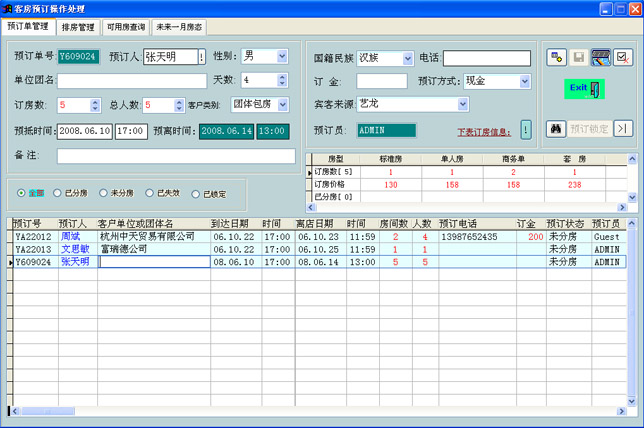This screenshot has height=428, width=644.
Task: Click the jump-to-last record arrow icon
Action: pyautogui.click(x=623, y=128)
